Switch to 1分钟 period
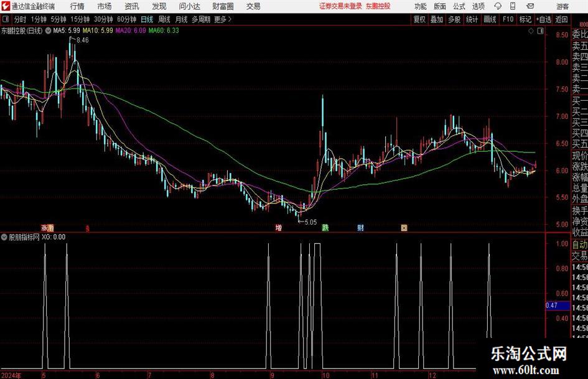The height and width of the screenshot is (379, 588). click(x=39, y=19)
